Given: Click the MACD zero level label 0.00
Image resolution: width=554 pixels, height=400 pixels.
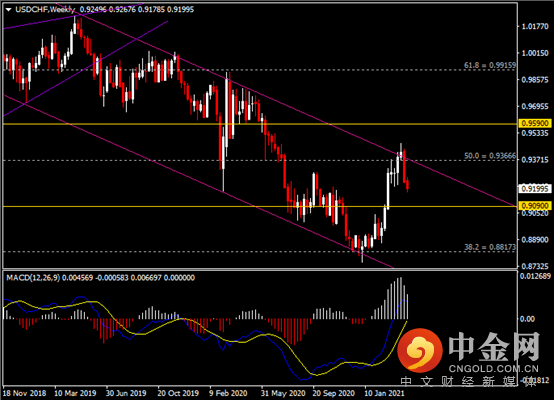Looking at the screenshot, I should [x=528, y=319].
